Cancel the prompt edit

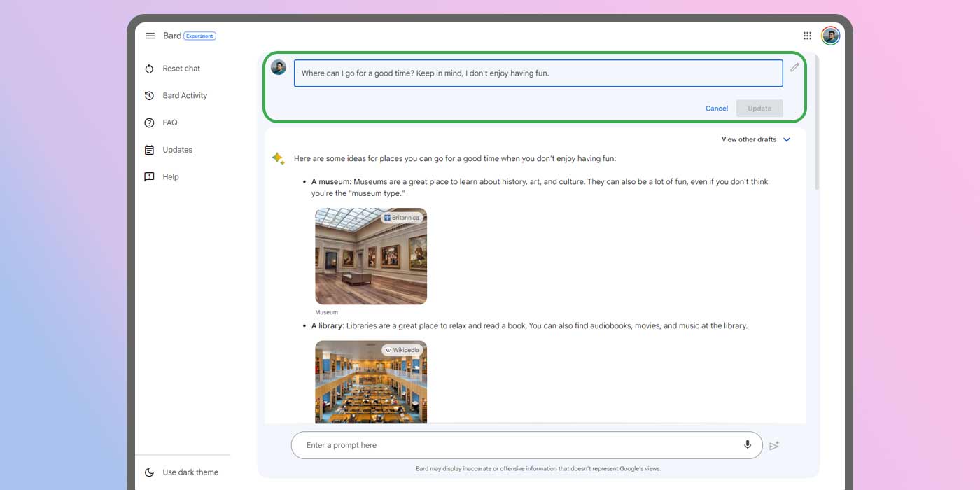[x=716, y=108]
